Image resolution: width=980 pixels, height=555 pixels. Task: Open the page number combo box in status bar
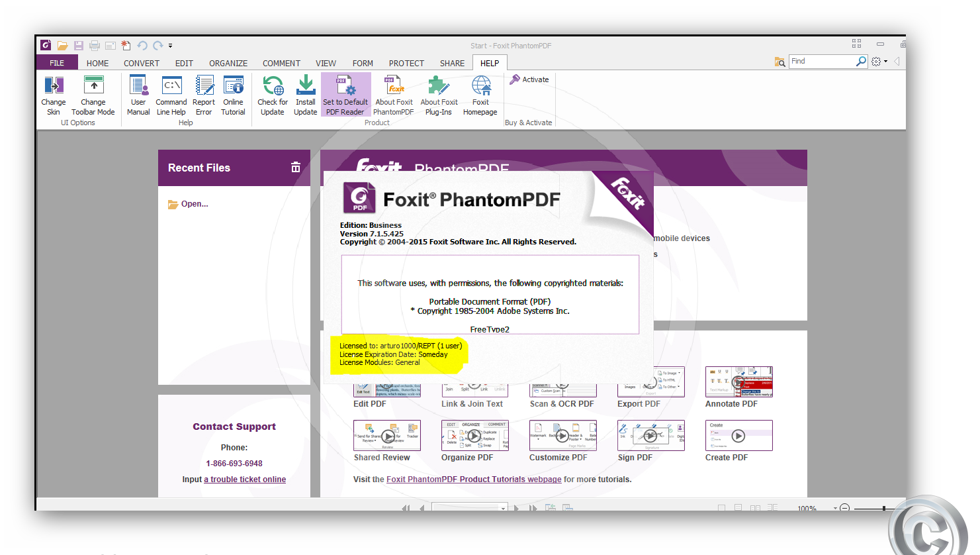[x=469, y=507]
